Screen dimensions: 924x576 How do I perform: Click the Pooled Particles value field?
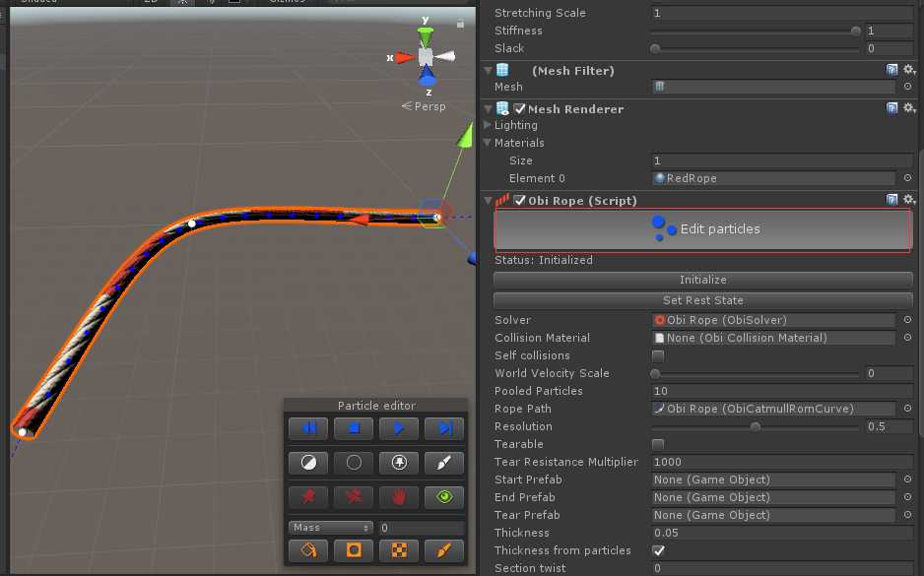pos(782,391)
